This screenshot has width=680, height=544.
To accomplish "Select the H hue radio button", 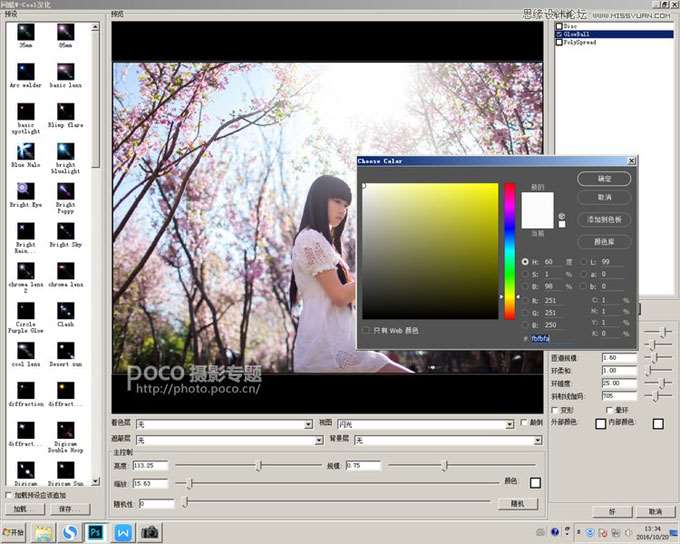I will tap(526, 262).
